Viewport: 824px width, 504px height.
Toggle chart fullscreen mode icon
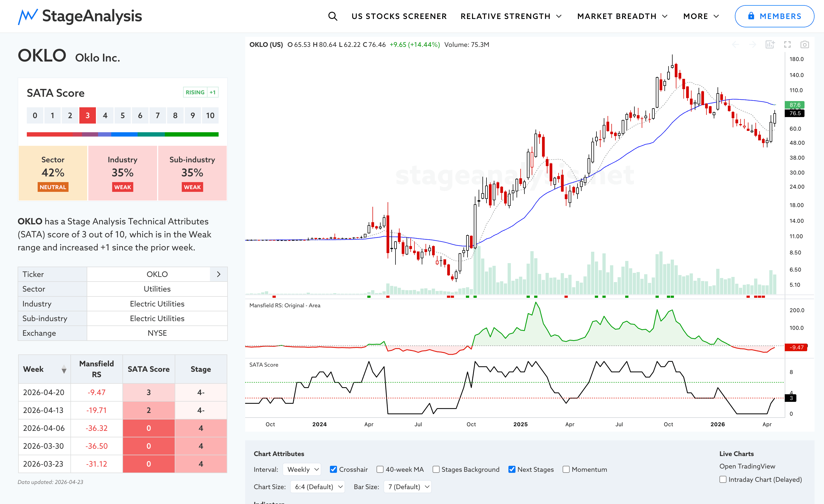787,44
